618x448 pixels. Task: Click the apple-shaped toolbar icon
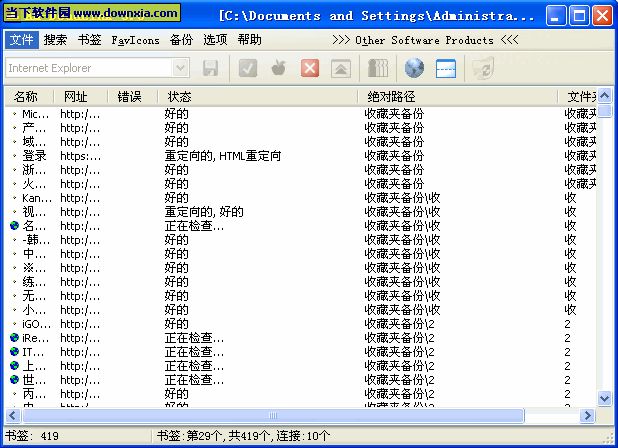click(x=279, y=68)
